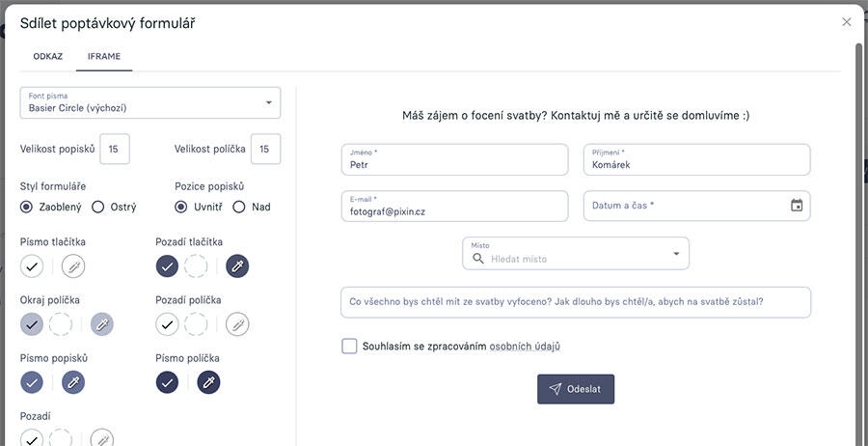Select the Nad label position radio
The width and height of the screenshot is (868, 446).
239,207
